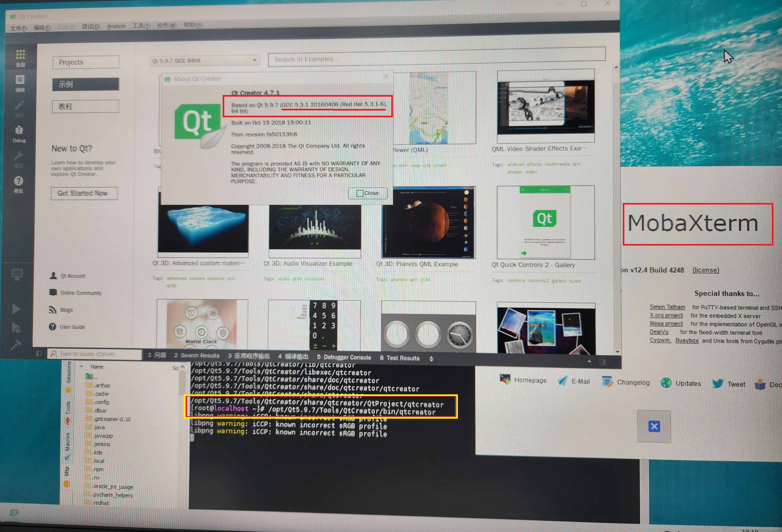
Task: Switch to Debugger Console output tab
Action: (x=343, y=357)
